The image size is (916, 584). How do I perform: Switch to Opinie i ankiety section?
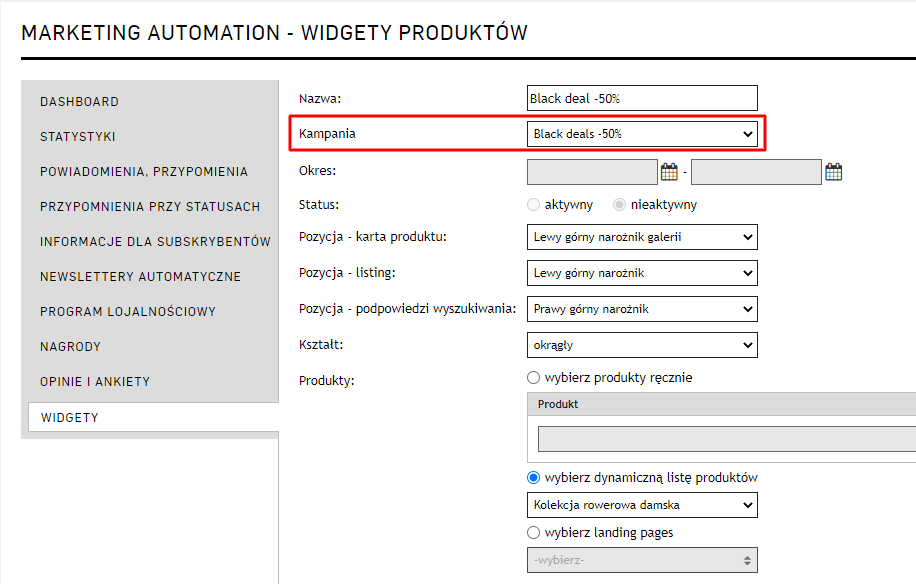pyautogui.click(x=95, y=382)
